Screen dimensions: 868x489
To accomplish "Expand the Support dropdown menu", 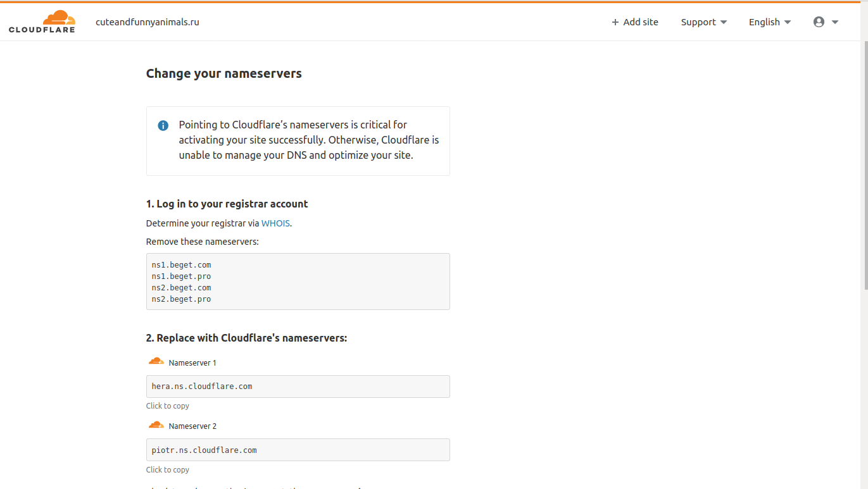I will (x=703, y=22).
